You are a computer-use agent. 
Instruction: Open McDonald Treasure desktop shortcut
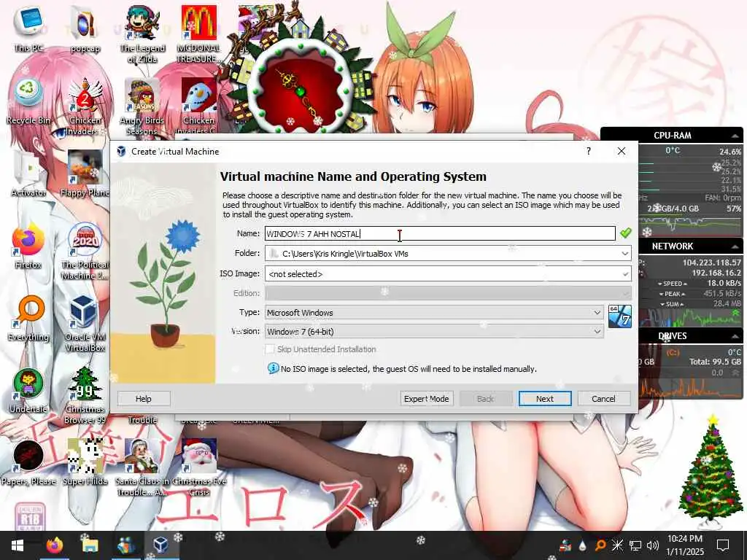tap(199, 34)
